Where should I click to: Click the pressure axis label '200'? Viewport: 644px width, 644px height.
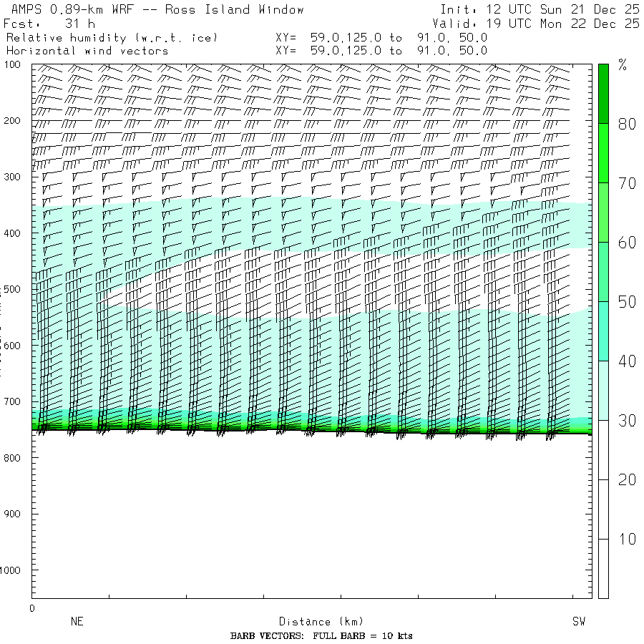[12, 121]
